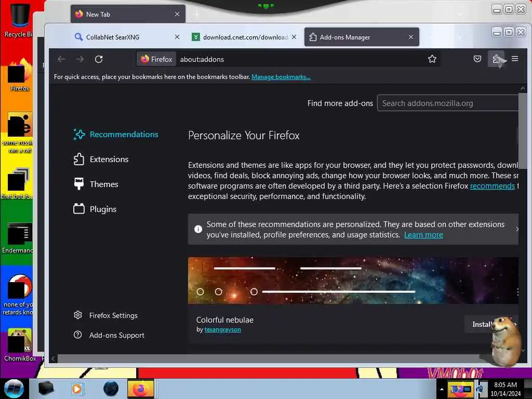
Task: Follow the 'recommends' hyperlink in the description
Action: (x=493, y=186)
